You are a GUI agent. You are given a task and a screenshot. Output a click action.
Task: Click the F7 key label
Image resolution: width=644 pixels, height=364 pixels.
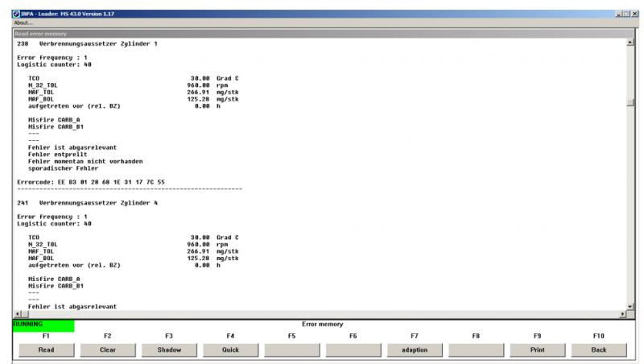point(415,336)
